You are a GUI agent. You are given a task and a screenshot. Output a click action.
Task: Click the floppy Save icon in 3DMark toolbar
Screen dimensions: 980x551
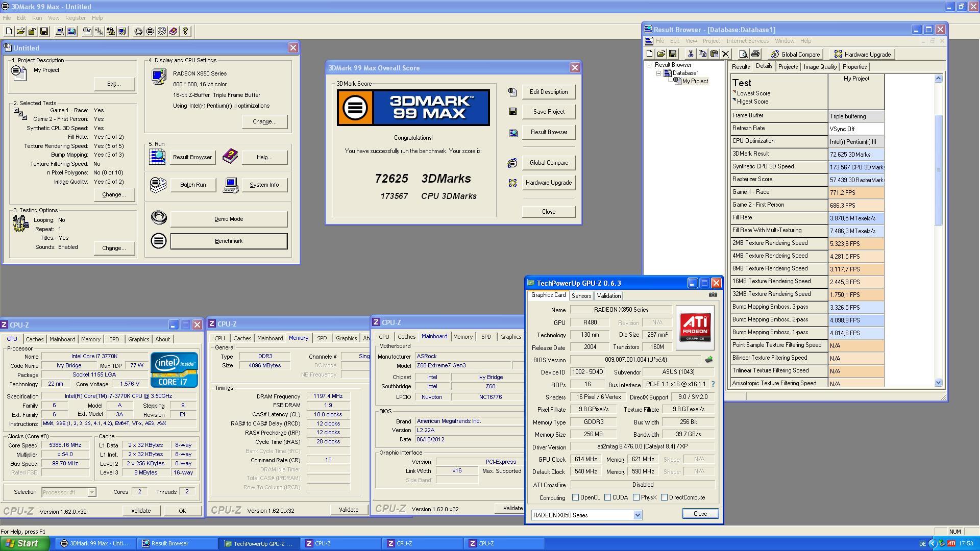pyautogui.click(x=44, y=32)
